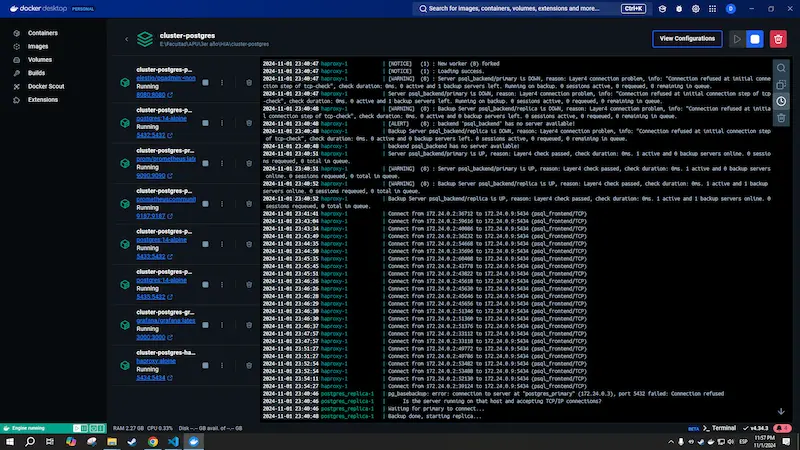Open the 8080:8080 port link

click(x=154, y=95)
